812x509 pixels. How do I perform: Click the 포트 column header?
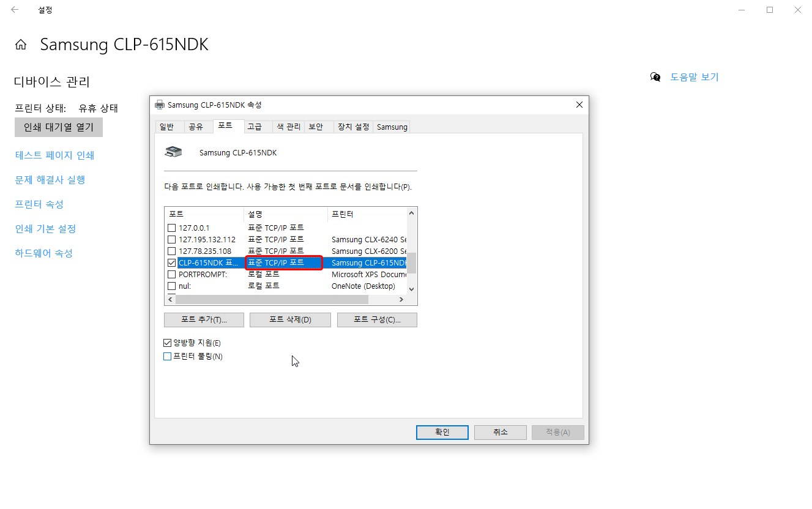click(x=204, y=214)
